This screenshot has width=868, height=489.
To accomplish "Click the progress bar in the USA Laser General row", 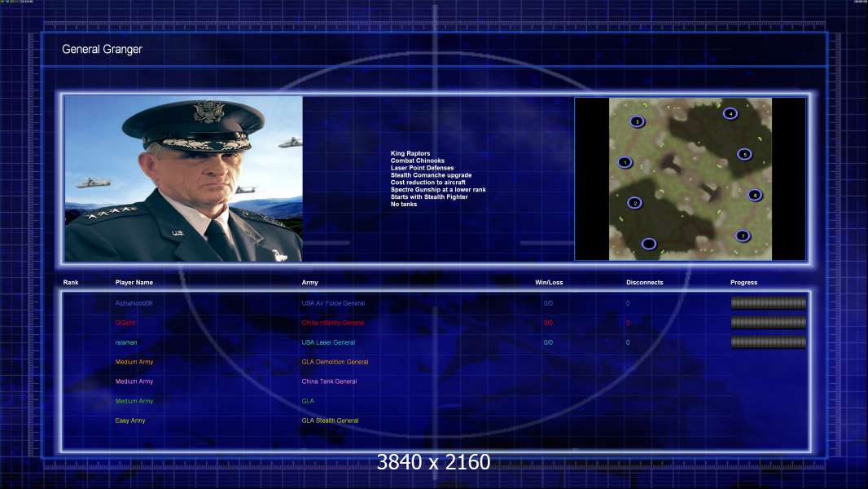I will click(769, 342).
